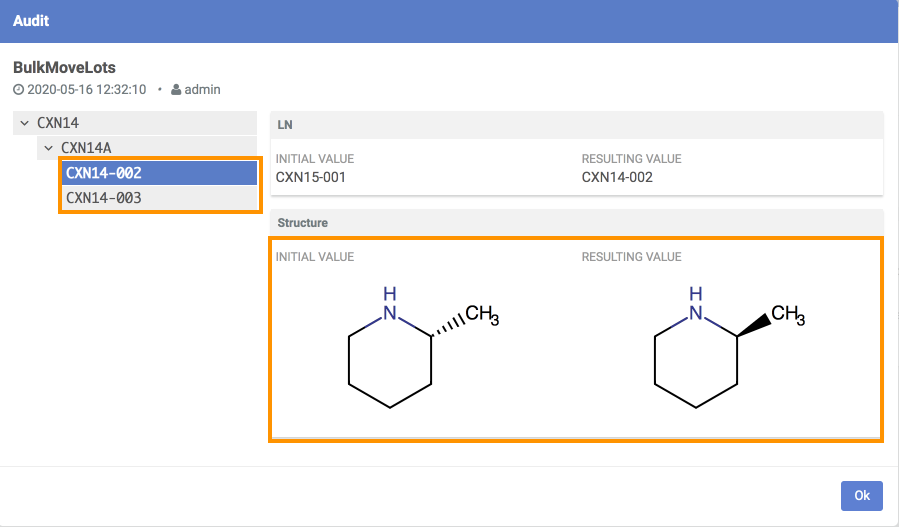Collapse the CXN14A node chevron
899x527 pixels.
pos(48,148)
